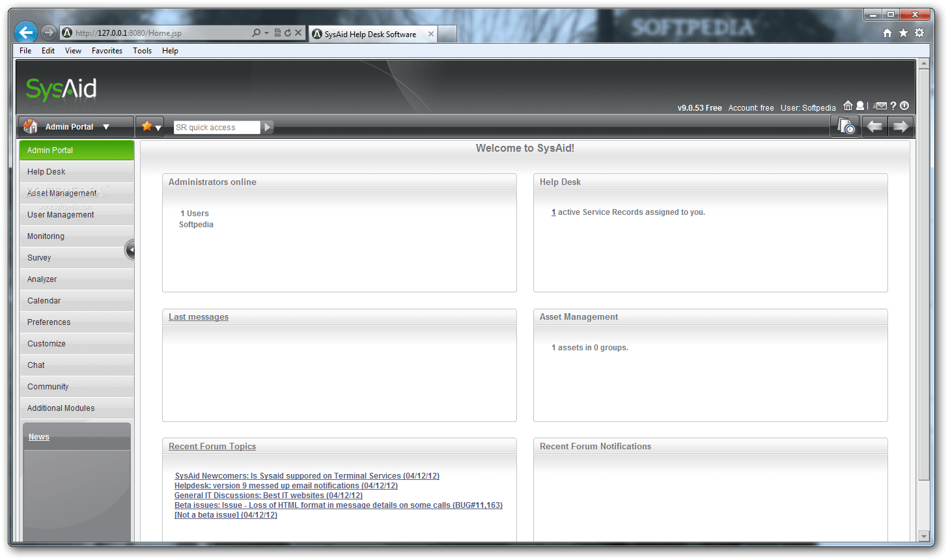This screenshot has width=948, height=560.
Task: Click the favorites star icon
Action: click(147, 126)
